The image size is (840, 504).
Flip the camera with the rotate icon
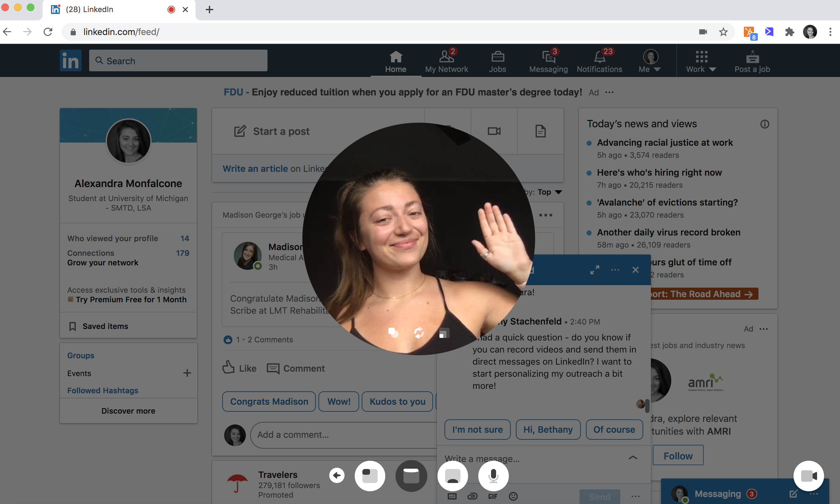click(x=419, y=333)
